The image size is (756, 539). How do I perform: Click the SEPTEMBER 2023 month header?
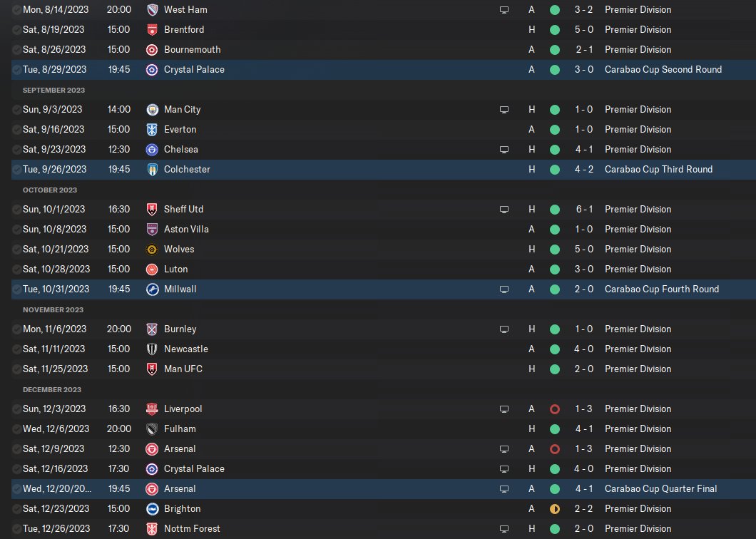53,90
